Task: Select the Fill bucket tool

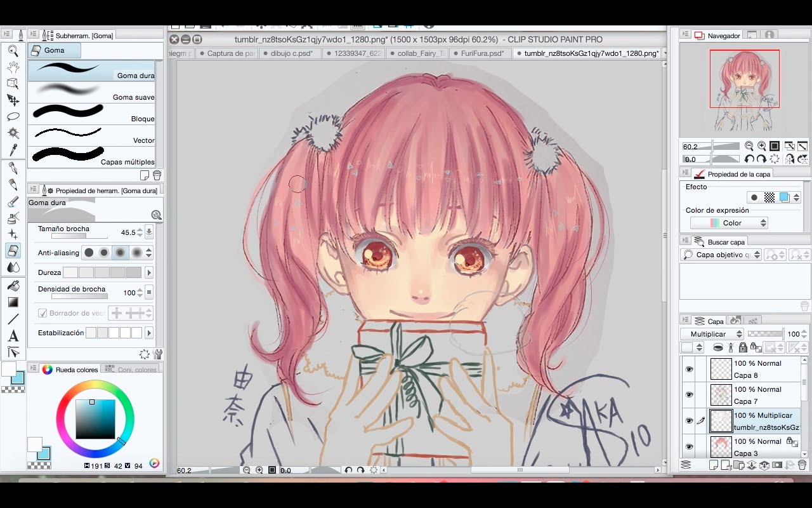Action: click(13, 286)
